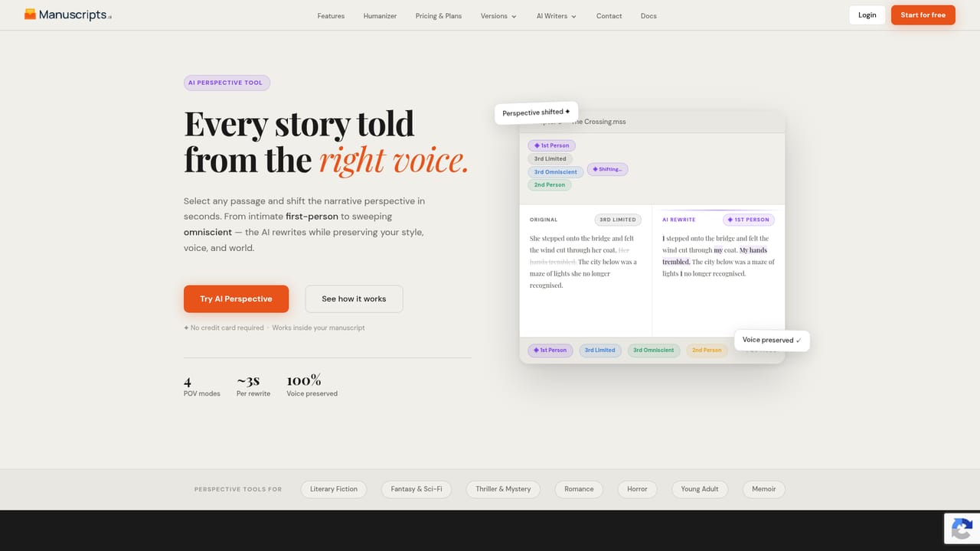Image resolution: width=980 pixels, height=551 pixels.
Task: Pick the Romance genre pill
Action: tap(579, 489)
